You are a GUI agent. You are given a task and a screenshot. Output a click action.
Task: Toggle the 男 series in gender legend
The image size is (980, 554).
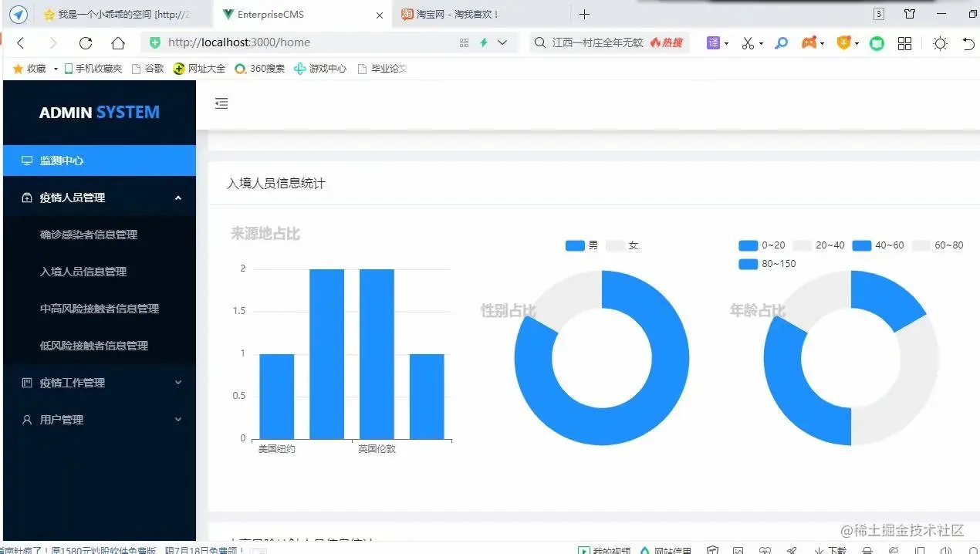point(582,245)
